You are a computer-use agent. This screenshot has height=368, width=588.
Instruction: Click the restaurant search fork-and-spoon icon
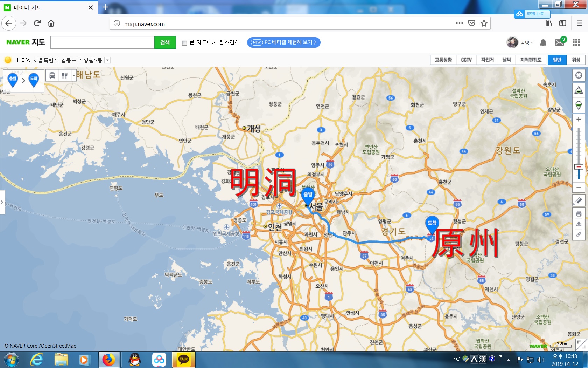click(64, 75)
